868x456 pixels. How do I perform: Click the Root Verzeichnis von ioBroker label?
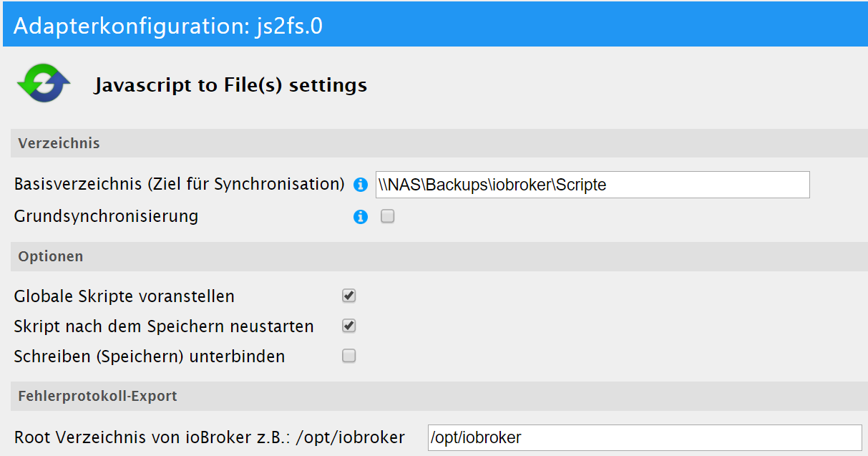point(209,437)
